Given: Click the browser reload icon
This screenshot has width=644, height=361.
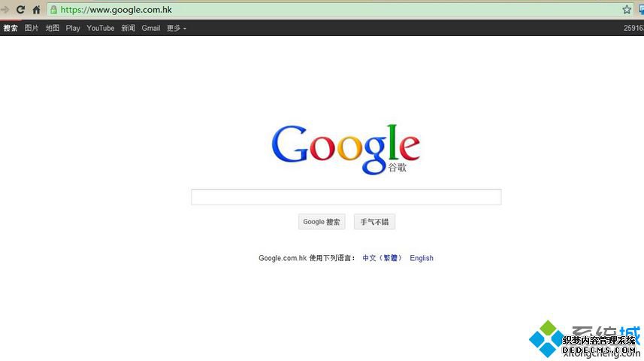Looking at the screenshot, I should (20, 10).
